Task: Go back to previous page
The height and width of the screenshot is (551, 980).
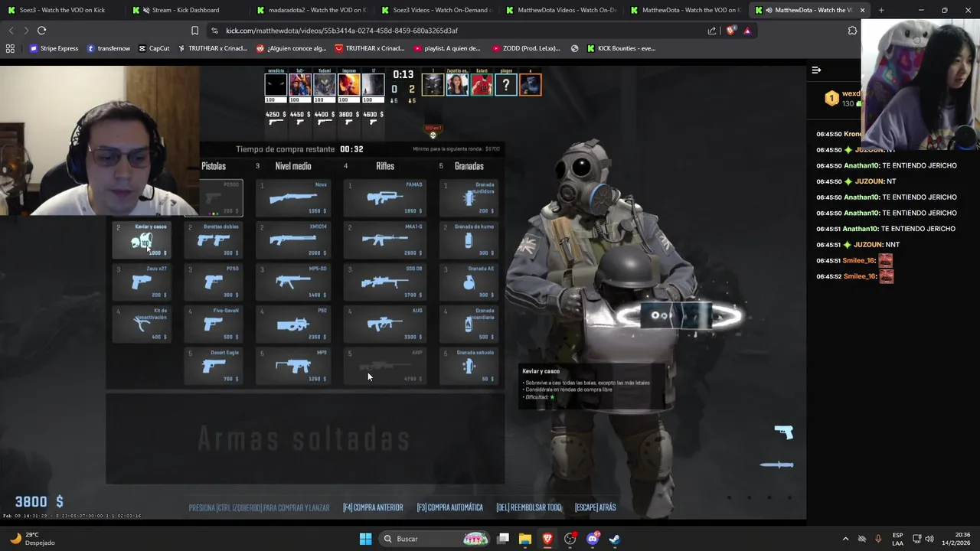Action: [11, 31]
